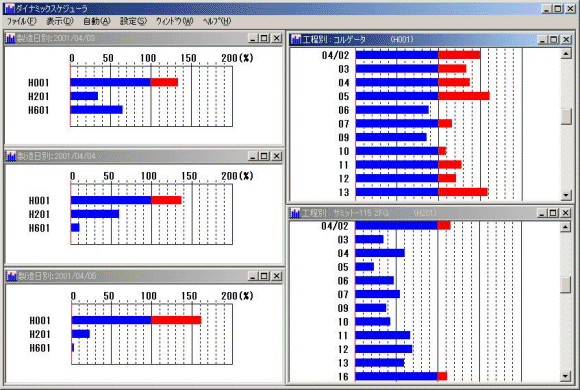Open the ファイル(F) menu

[21, 21]
